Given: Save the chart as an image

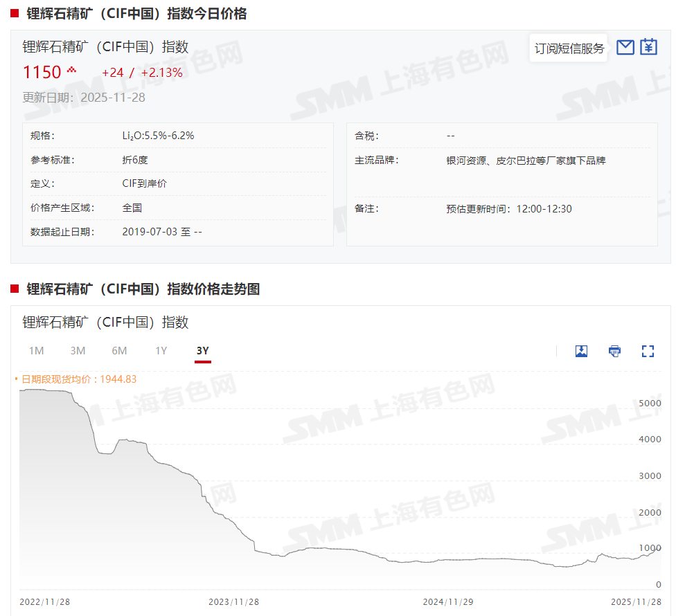Looking at the screenshot, I should (581, 351).
